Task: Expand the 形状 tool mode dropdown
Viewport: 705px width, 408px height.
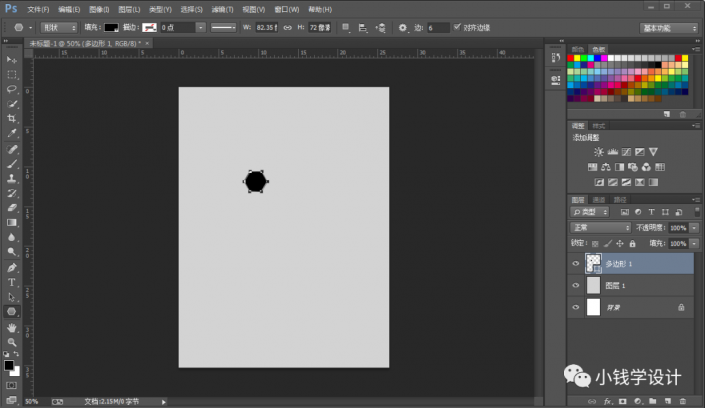Action: (56, 27)
